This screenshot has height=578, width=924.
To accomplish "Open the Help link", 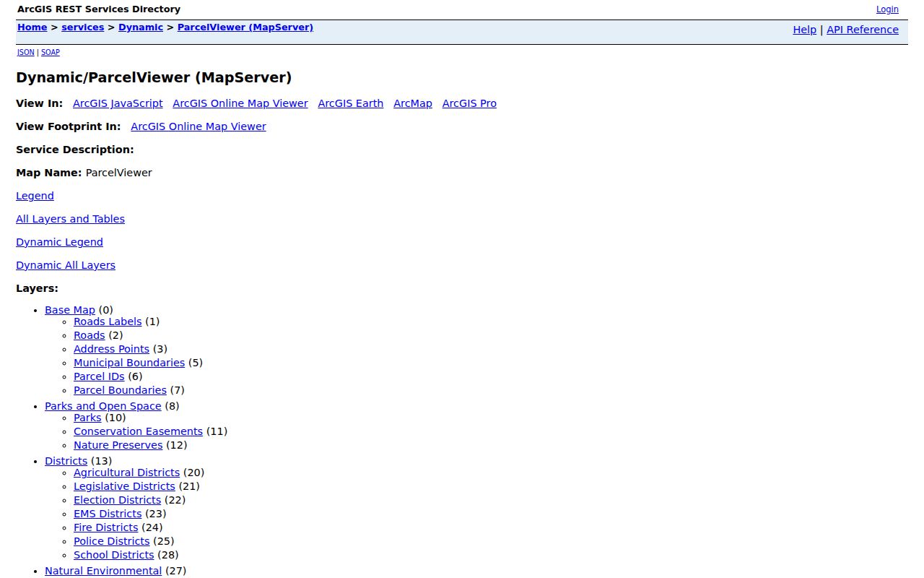I will 804,30.
